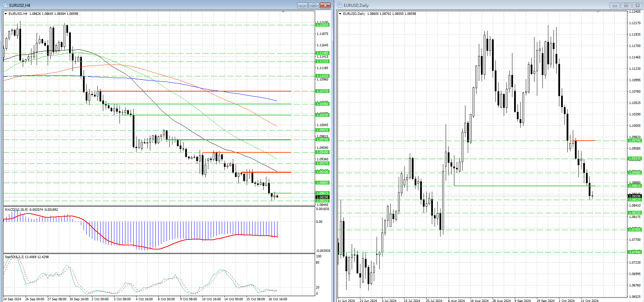Click the black 1.08598 current price tag on H4
Image resolution: width=644 pixels, height=302 pixels.
click(323, 197)
